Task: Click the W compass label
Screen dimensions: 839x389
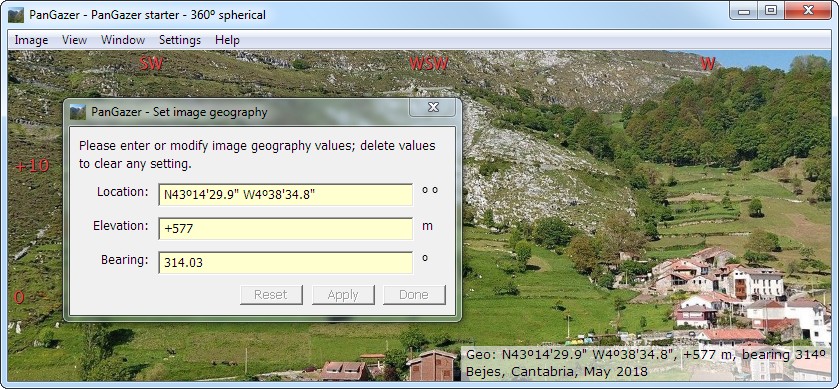Action: click(x=708, y=64)
